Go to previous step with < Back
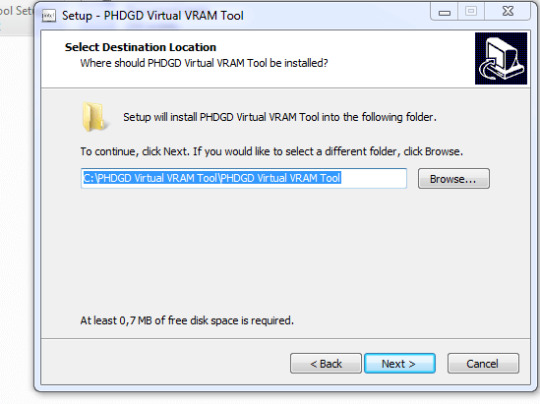 click(326, 363)
